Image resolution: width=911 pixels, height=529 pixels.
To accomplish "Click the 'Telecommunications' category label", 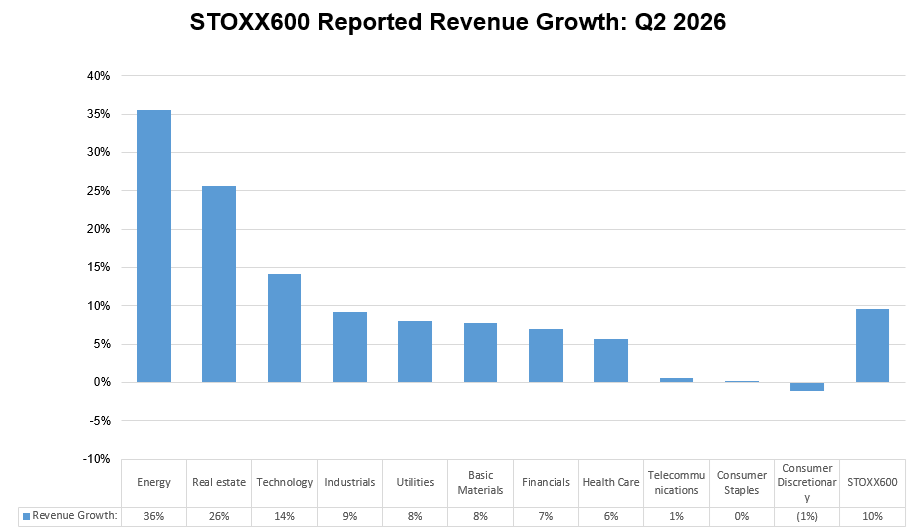I will point(676,483).
